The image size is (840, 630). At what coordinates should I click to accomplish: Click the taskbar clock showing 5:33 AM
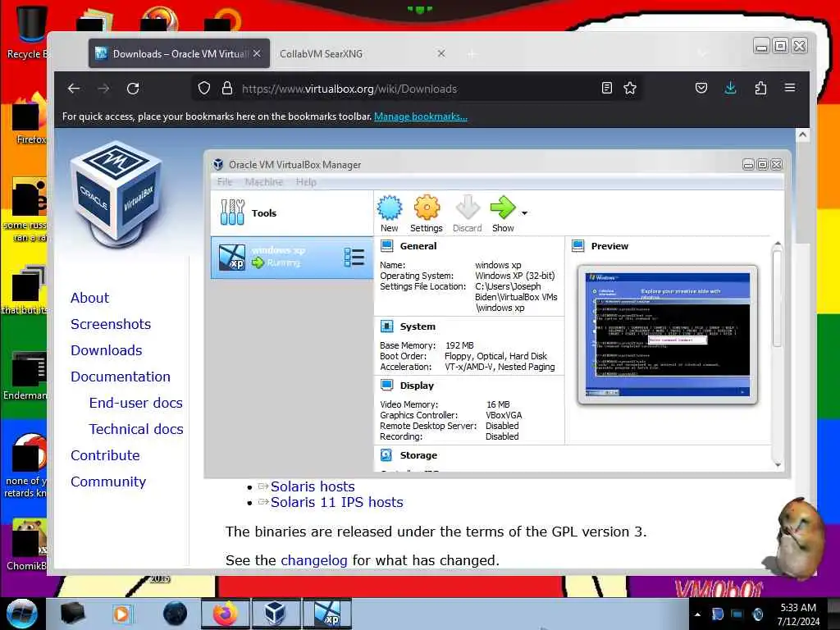click(x=798, y=614)
